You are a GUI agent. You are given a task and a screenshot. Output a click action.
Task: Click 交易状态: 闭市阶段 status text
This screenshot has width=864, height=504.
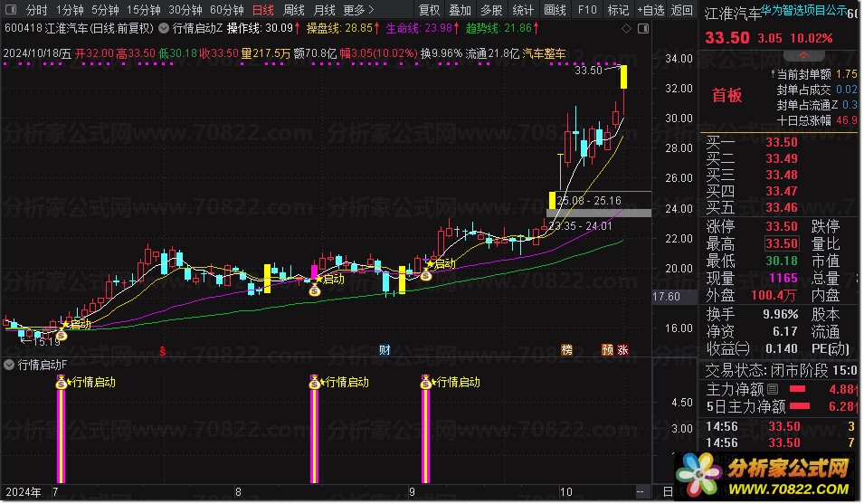tap(766, 370)
